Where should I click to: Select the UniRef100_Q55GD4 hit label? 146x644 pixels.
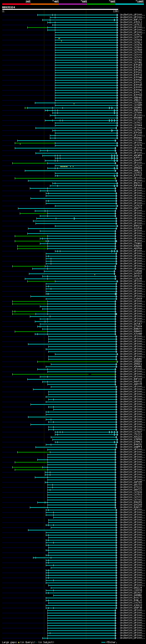131,168
